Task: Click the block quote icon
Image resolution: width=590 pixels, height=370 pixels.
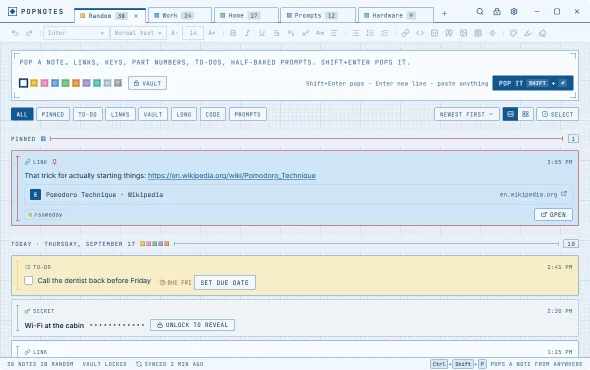Action: coord(449,33)
